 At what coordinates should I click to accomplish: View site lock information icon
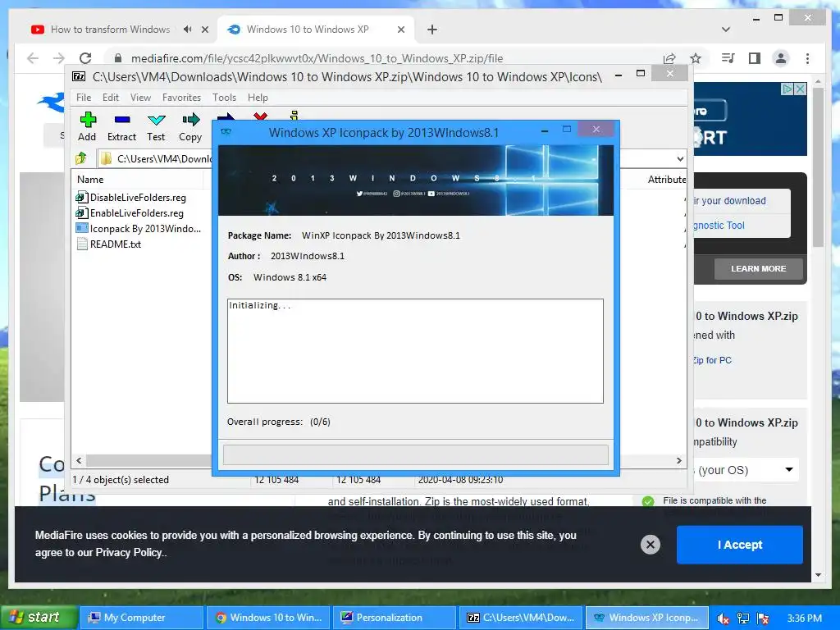pos(118,58)
